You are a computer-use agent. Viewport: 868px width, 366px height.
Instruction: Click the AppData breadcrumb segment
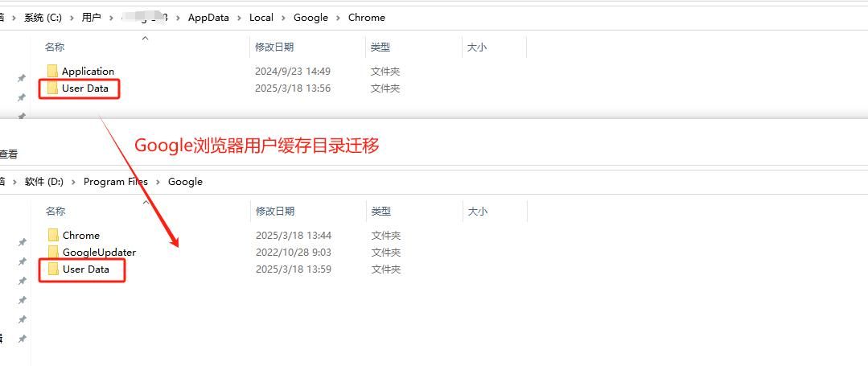pyautogui.click(x=208, y=17)
